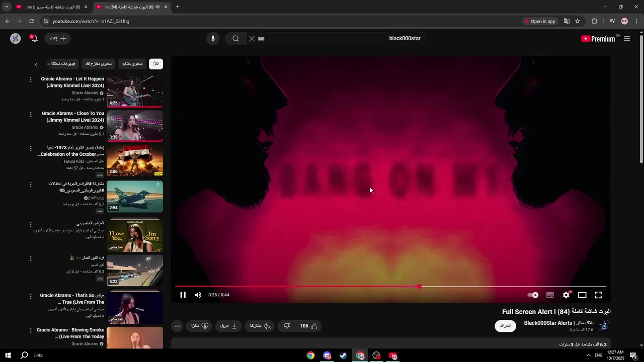The height and width of the screenshot is (362, 644).
Task: Send Super Thanks with شكرًا button
Action: [200, 326]
